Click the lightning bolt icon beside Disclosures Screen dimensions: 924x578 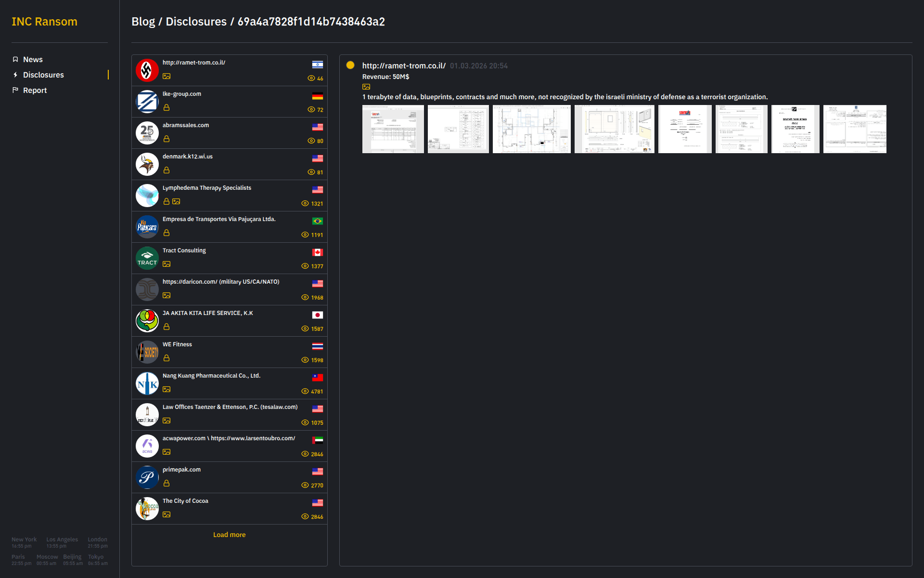coord(15,75)
